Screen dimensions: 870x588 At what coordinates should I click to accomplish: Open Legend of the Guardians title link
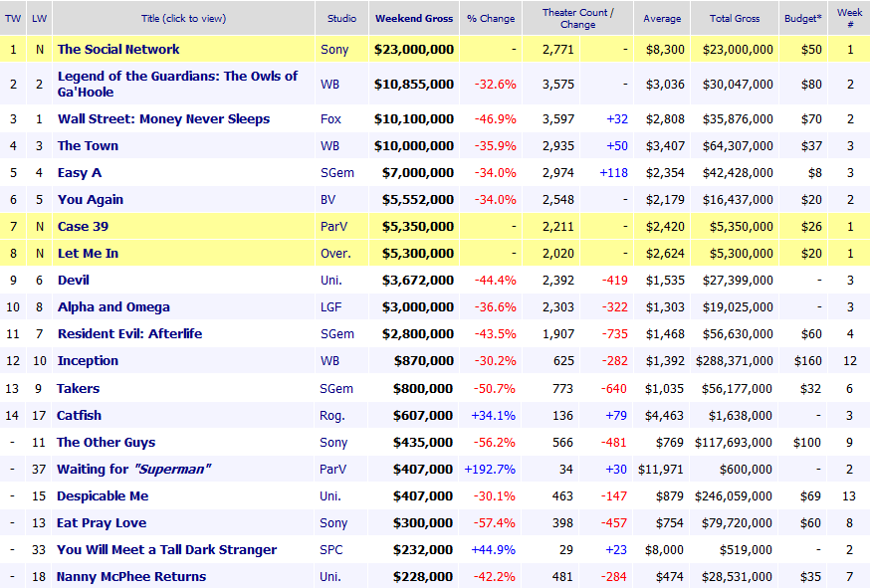(177, 84)
